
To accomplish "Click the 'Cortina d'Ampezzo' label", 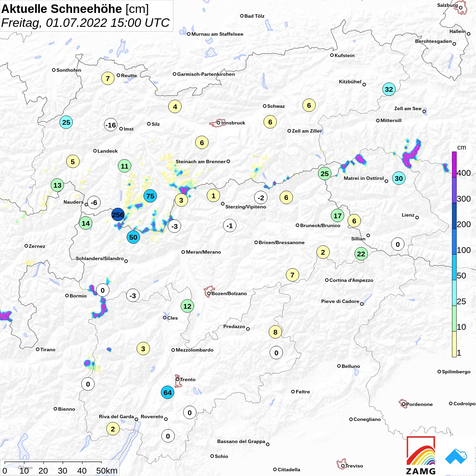I will click(351, 280).
